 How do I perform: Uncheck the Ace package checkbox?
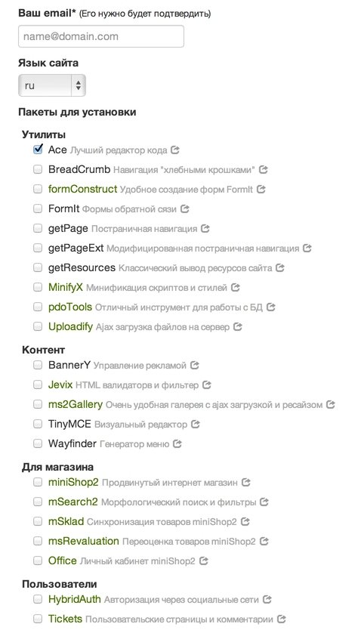[38, 150]
